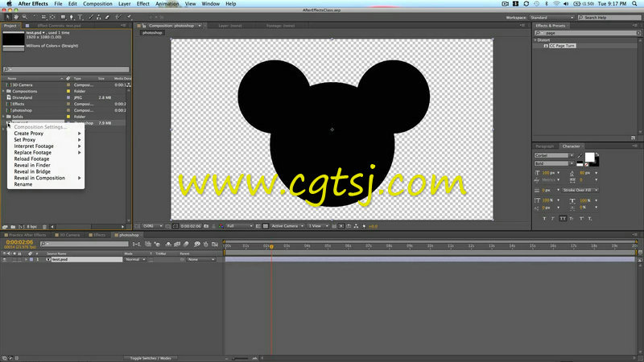Open the font style dropdown Bold
This screenshot has height=362, width=644.
click(554, 163)
